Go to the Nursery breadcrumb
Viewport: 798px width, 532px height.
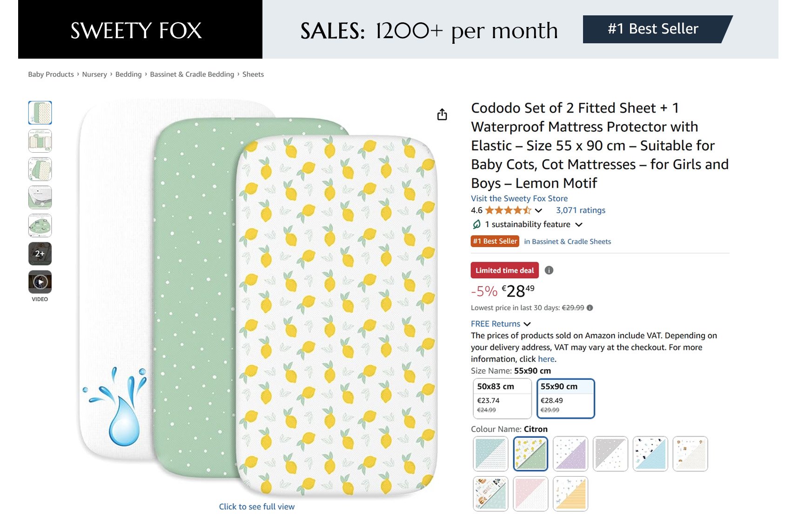(x=94, y=74)
